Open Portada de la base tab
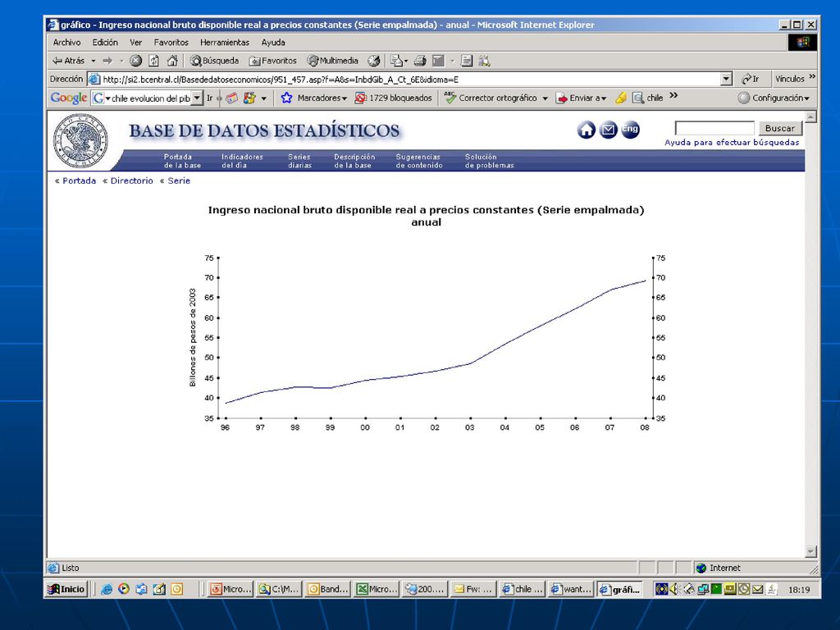Viewport: 840px width, 630px height. click(182, 161)
